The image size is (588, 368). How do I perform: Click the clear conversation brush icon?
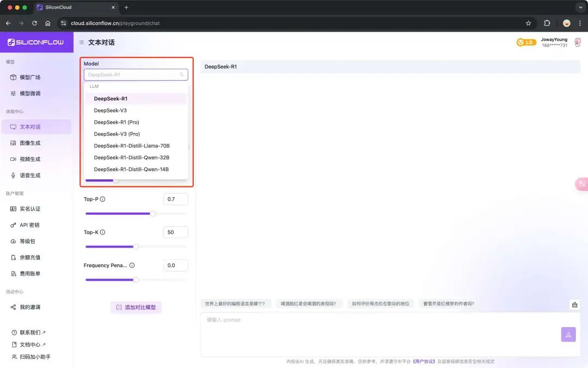point(574,304)
